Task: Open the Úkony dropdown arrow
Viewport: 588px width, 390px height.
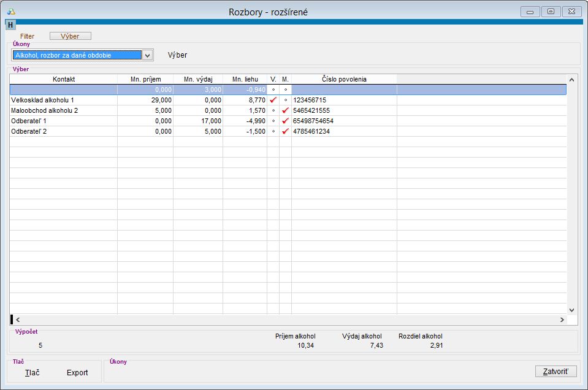Action: point(147,55)
